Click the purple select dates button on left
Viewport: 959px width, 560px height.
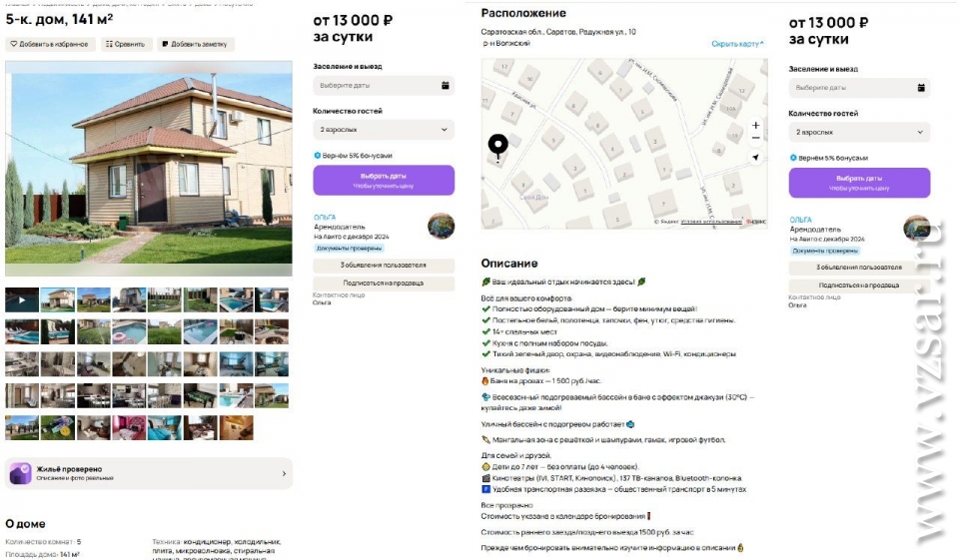coord(384,181)
